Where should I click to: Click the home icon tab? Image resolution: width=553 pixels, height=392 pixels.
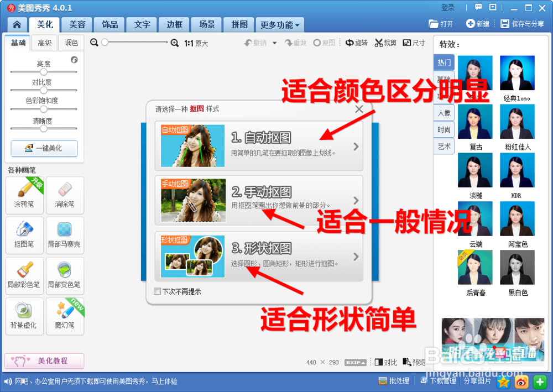(17, 25)
